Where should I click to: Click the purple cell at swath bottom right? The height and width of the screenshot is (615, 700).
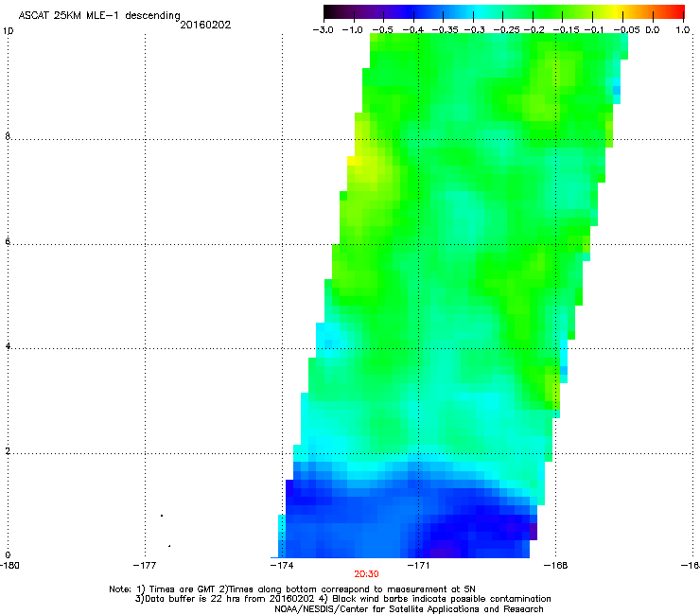(x=533, y=532)
